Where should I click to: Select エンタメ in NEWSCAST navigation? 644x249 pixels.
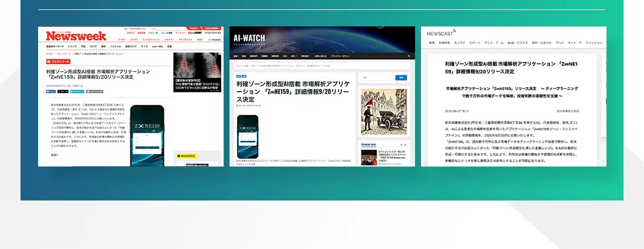460,43
